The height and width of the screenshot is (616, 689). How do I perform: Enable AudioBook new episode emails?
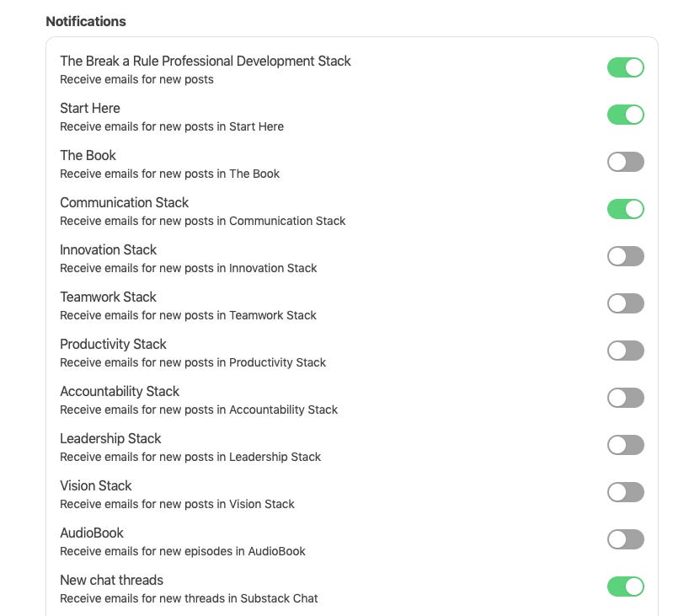click(x=625, y=539)
